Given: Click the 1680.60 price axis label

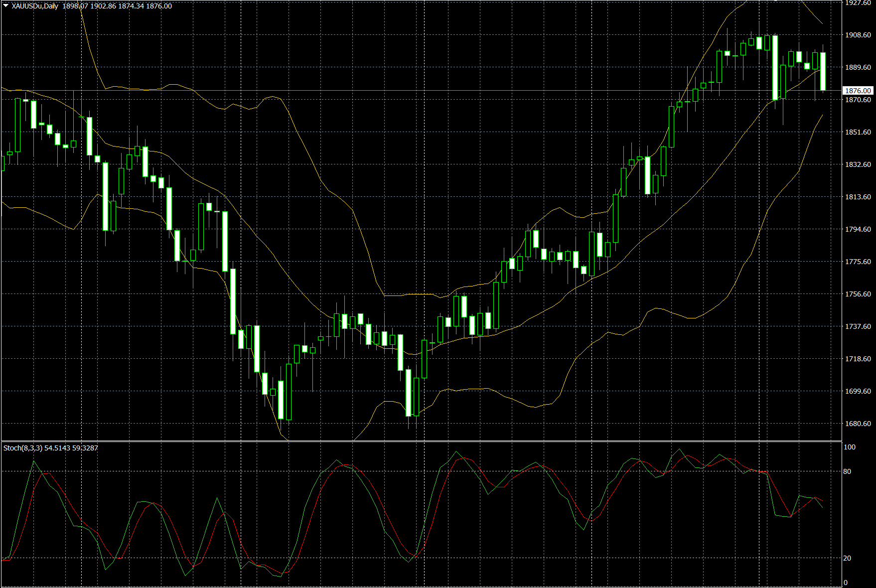Looking at the screenshot, I should click(x=858, y=424).
